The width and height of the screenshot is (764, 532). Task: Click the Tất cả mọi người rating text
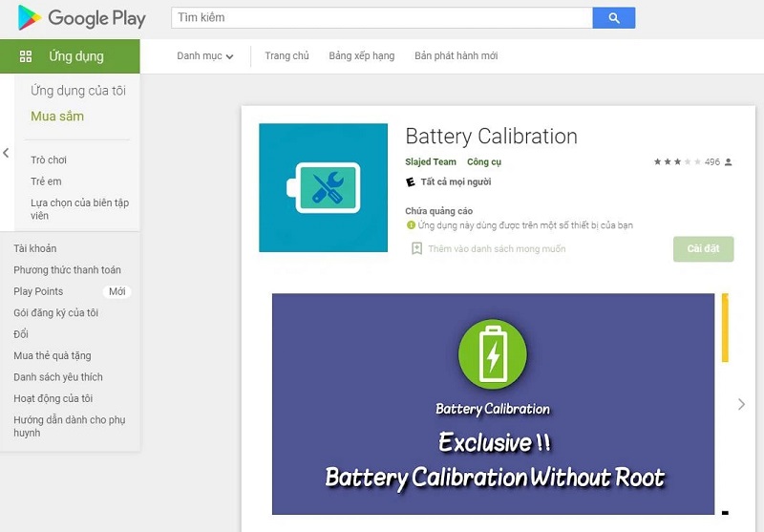tap(456, 182)
